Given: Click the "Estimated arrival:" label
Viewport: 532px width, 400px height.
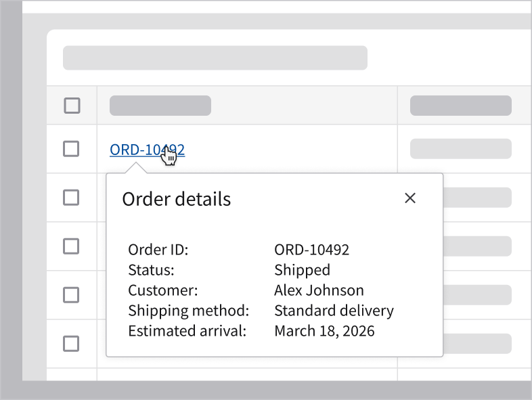Looking at the screenshot, I should 187,331.
